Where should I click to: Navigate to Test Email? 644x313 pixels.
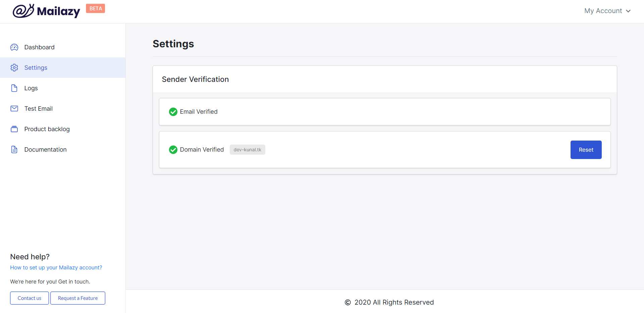point(63,109)
